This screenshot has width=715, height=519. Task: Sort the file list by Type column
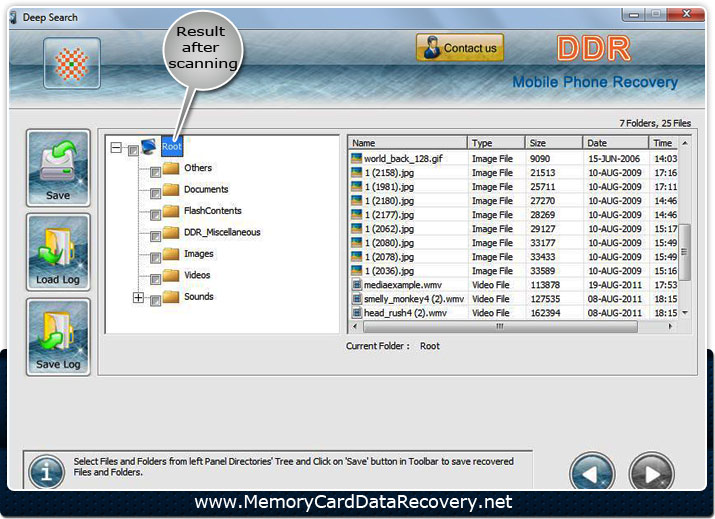496,143
